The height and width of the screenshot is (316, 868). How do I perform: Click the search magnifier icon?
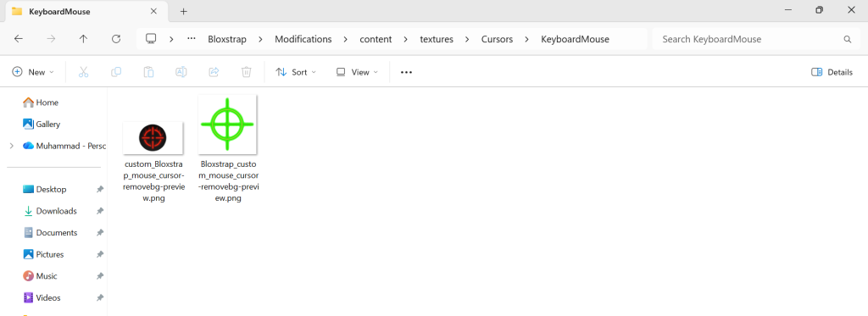(847, 39)
